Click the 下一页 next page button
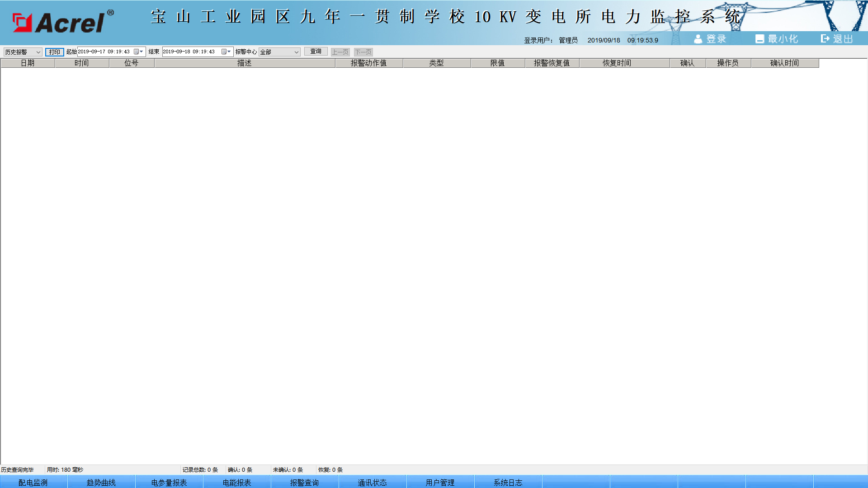 (363, 52)
